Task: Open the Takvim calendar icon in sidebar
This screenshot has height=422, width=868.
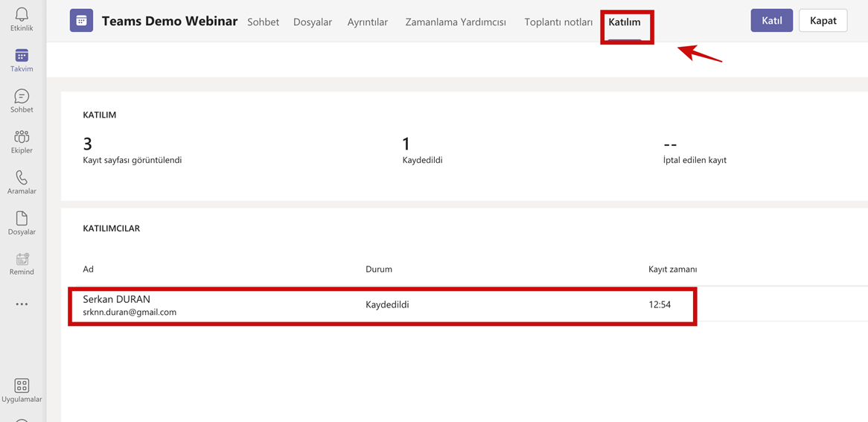Action: [22, 55]
